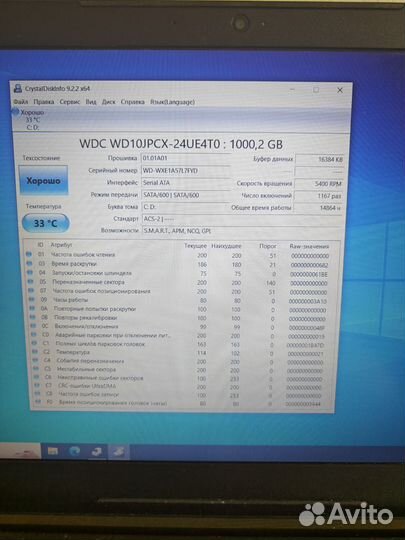Screen dimensions: 405x540
Task: Click the serial number field WD-WXE1A57L7FYD
Action: 185,170
